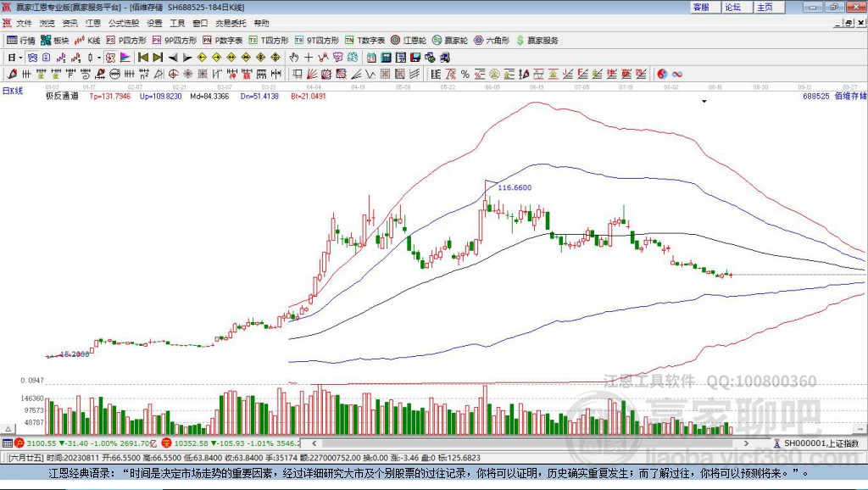Screen dimensions: 868x490
Task: Click the 116.6600 high price label
Action: 515,187
